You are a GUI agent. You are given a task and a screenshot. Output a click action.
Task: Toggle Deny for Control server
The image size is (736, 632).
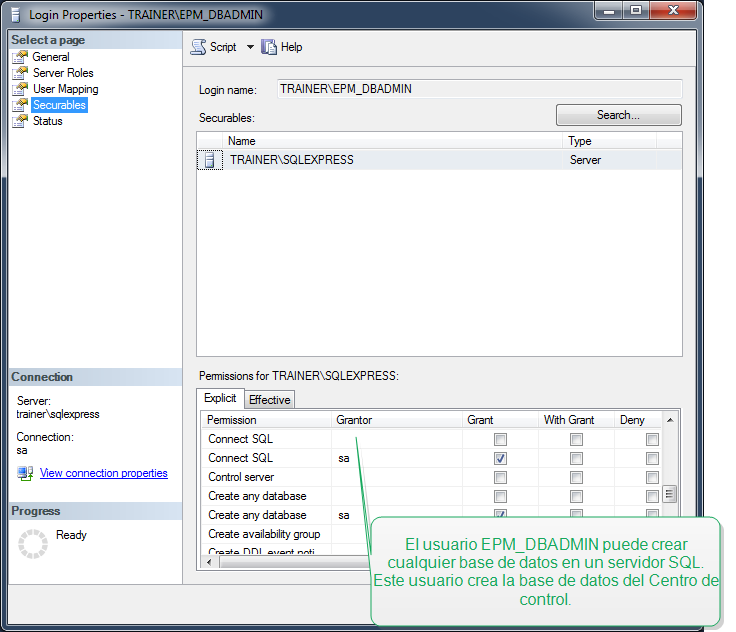(x=652, y=478)
